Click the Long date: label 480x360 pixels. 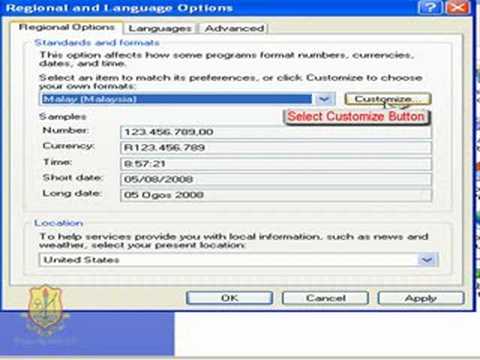pyautogui.click(x=72, y=193)
